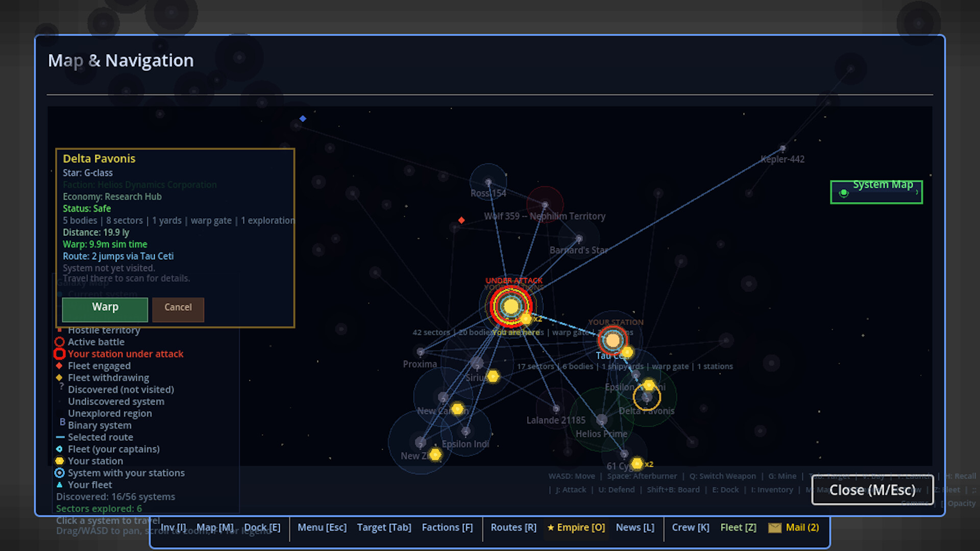Select the Tau Ceti station system node

coord(613,340)
